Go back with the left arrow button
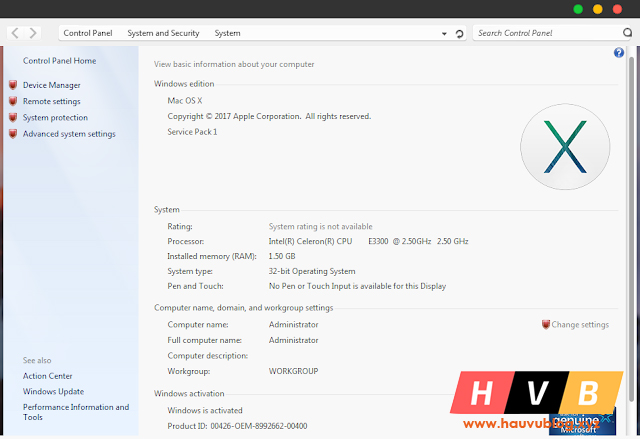The image size is (640, 439). pos(15,33)
